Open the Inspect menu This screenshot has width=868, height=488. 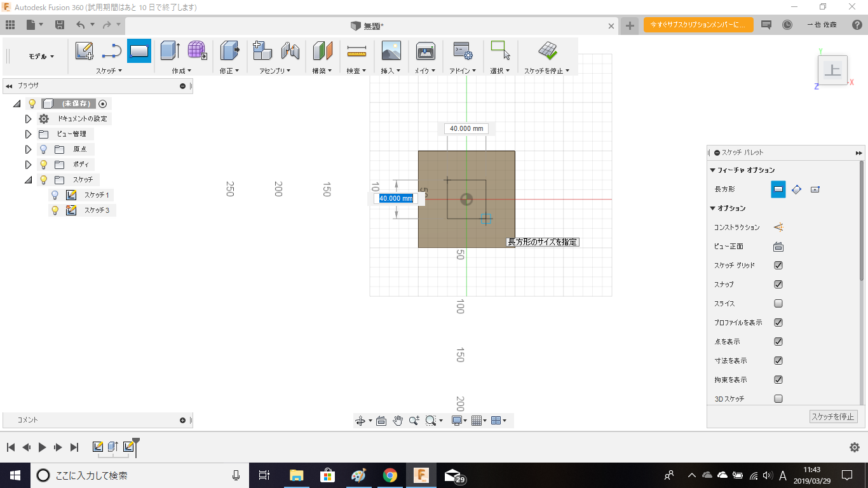(x=356, y=71)
